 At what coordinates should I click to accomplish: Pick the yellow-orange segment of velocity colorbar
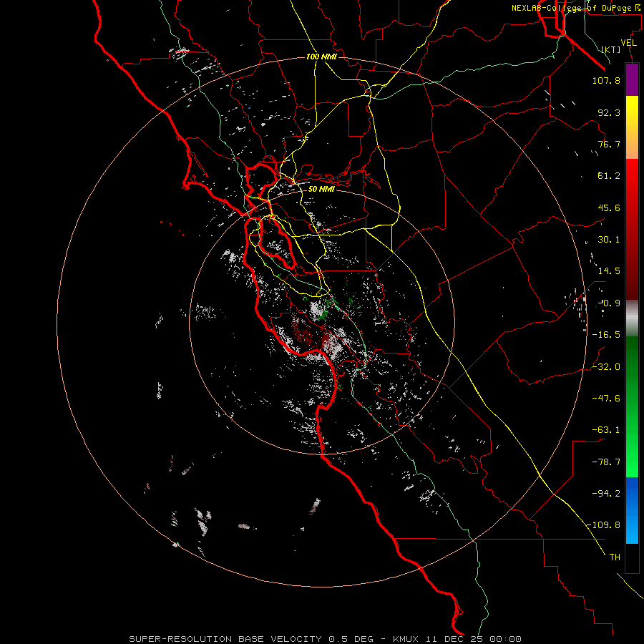click(632, 127)
